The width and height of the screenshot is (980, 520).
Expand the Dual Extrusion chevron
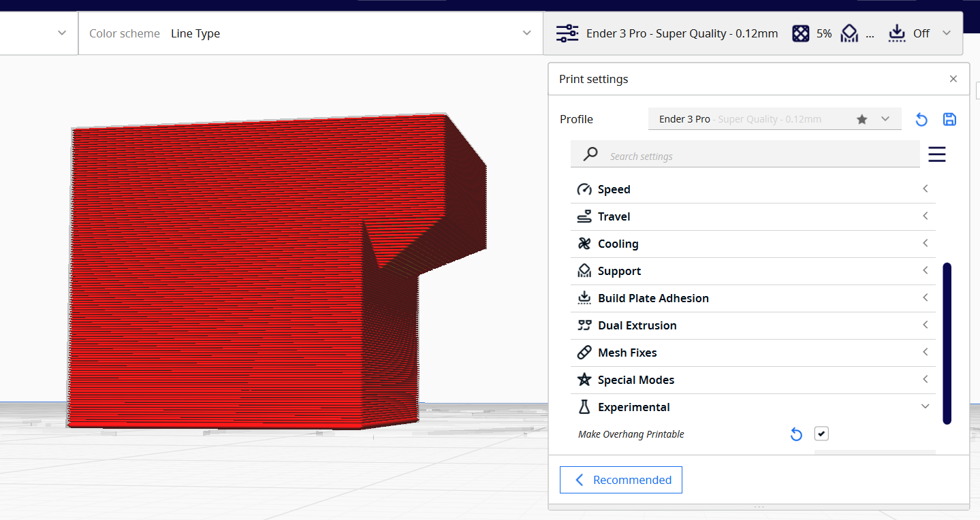click(x=926, y=325)
